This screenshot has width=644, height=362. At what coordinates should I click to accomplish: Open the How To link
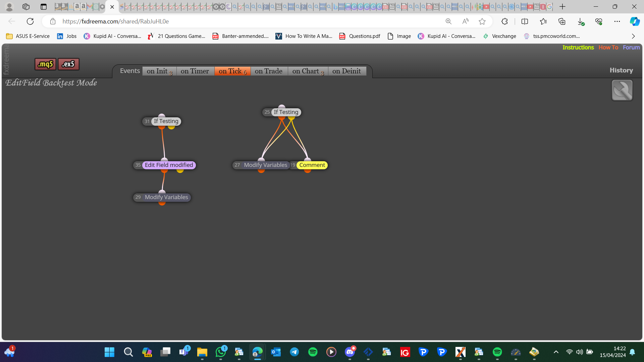(608, 47)
